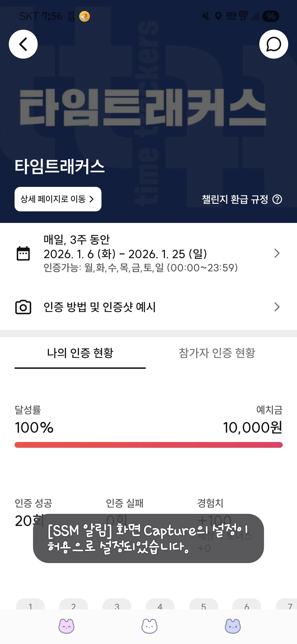Tap the 상세 페이지로 이동 button
The width and height of the screenshot is (297, 644).
tap(58, 199)
